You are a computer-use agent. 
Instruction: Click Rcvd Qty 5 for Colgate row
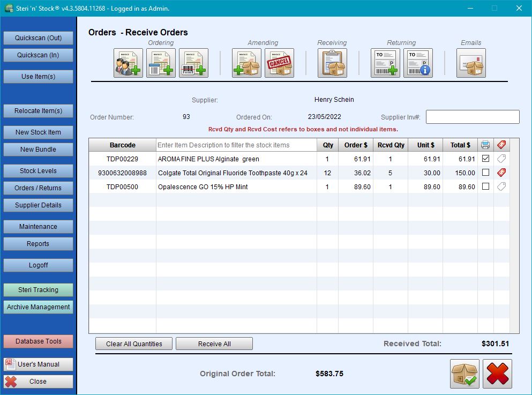click(x=391, y=173)
